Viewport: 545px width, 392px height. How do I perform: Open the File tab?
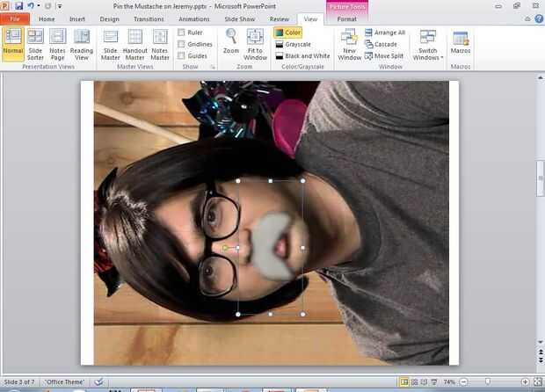(15, 18)
